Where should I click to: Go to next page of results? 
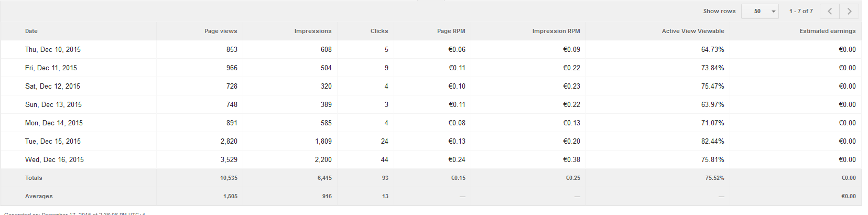[x=849, y=11]
